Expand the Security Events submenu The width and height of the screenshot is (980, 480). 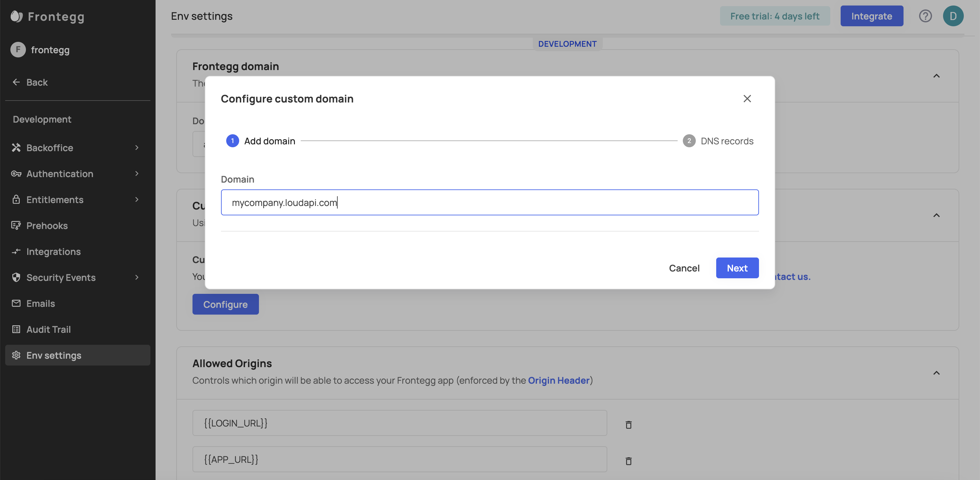point(136,278)
